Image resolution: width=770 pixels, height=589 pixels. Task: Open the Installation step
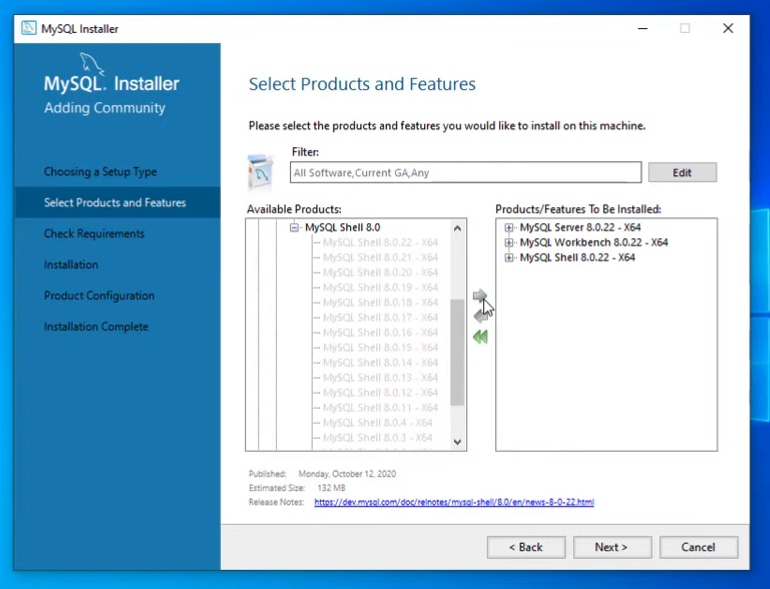[71, 264]
